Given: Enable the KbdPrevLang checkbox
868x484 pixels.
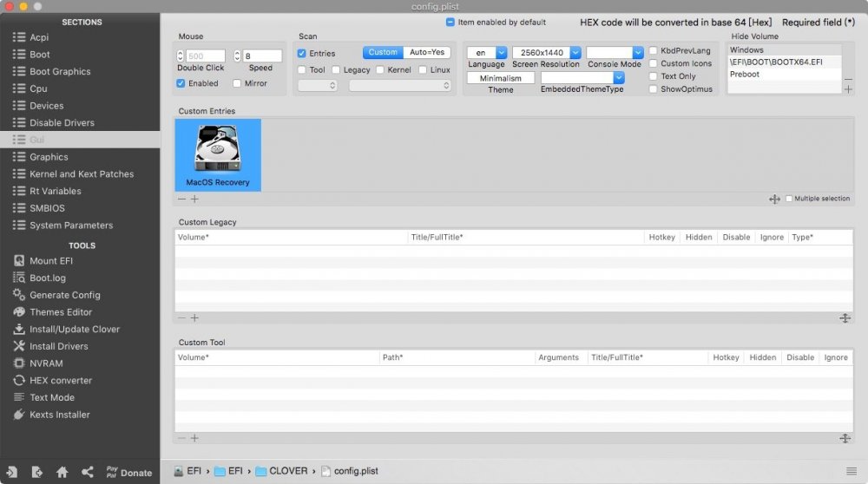Looking at the screenshot, I should (x=654, y=50).
